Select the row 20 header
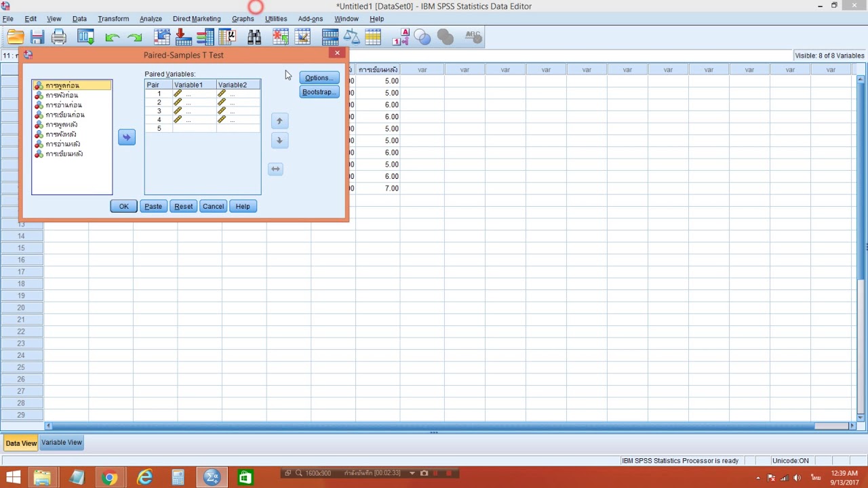 point(22,308)
